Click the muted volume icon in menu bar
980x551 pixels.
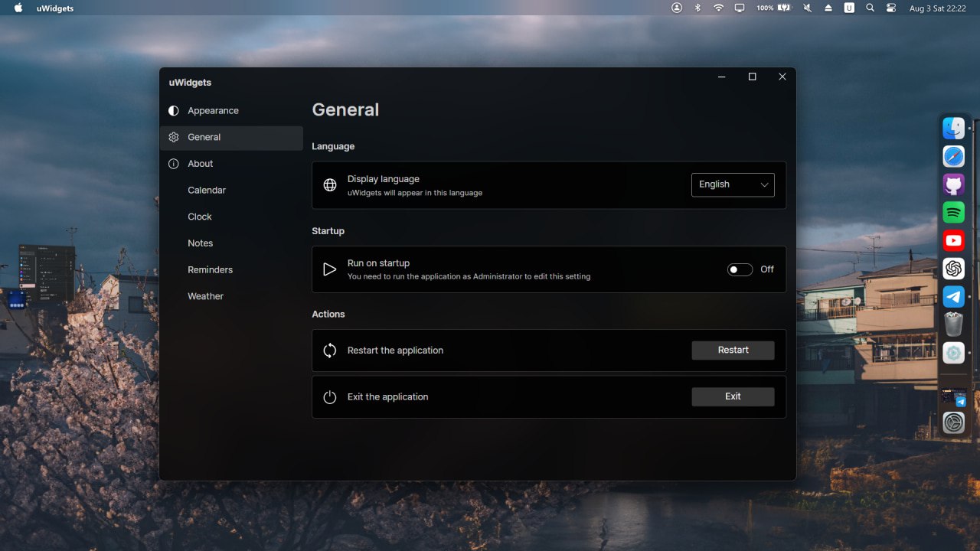click(807, 8)
